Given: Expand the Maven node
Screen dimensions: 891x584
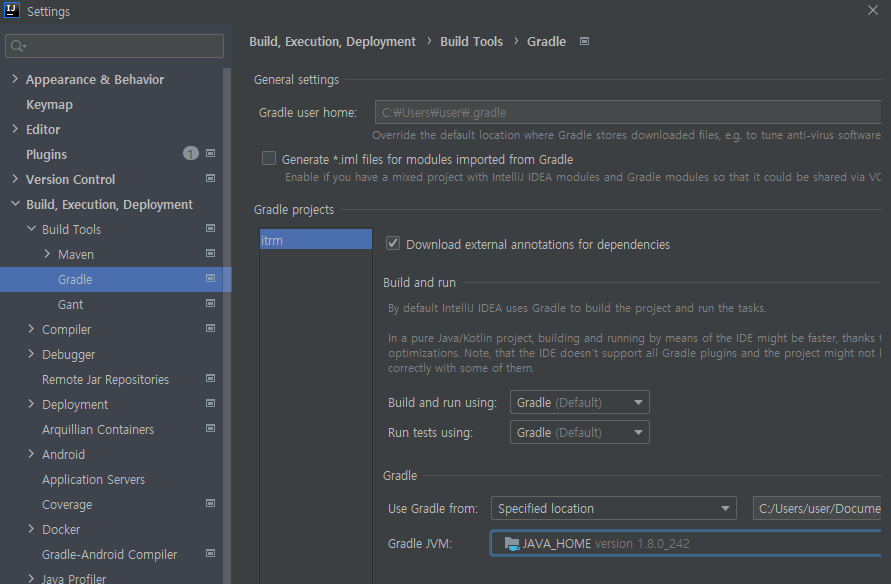Looking at the screenshot, I should (x=47, y=254).
